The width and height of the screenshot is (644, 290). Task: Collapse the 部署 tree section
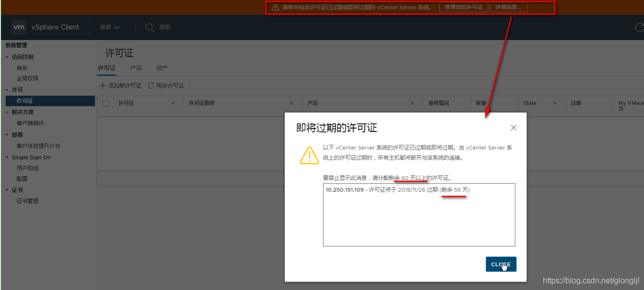pos(7,135)
